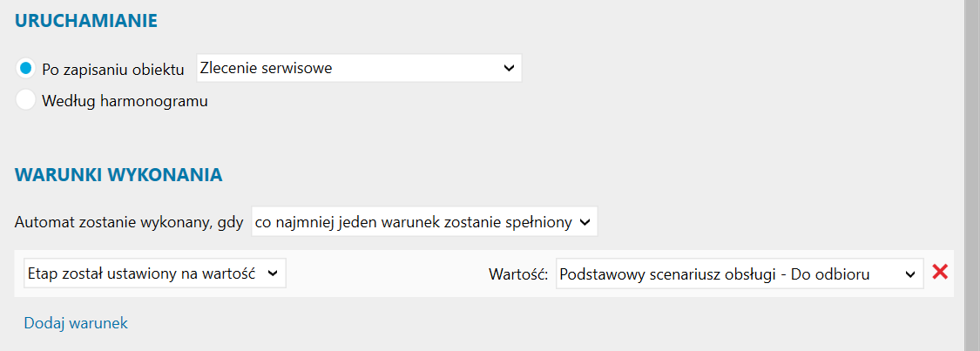Screen dimensions: 980x351
Task: Select the 'Po zapisaniu obiektu' radio button
Action: [x=26, y=68]
